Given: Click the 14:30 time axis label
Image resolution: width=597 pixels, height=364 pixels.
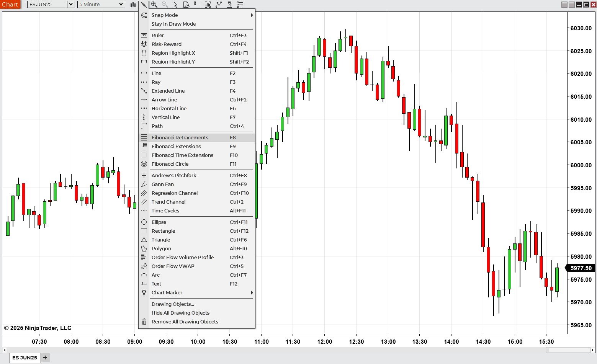Looking at the screenshot, I should [x=483, y=341].
